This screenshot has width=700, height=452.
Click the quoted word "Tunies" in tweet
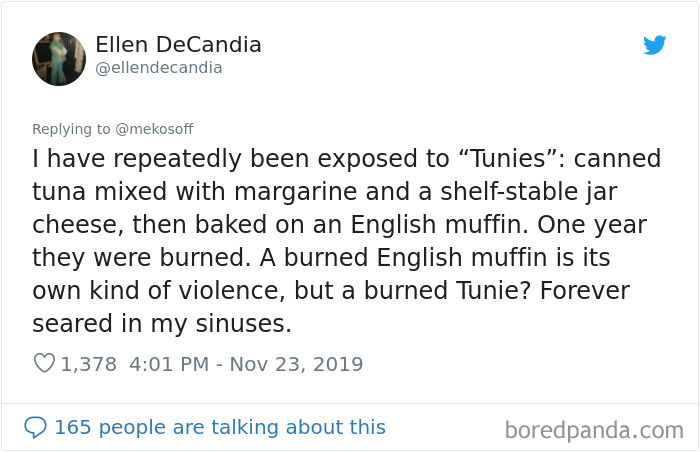tap(508, 159)
